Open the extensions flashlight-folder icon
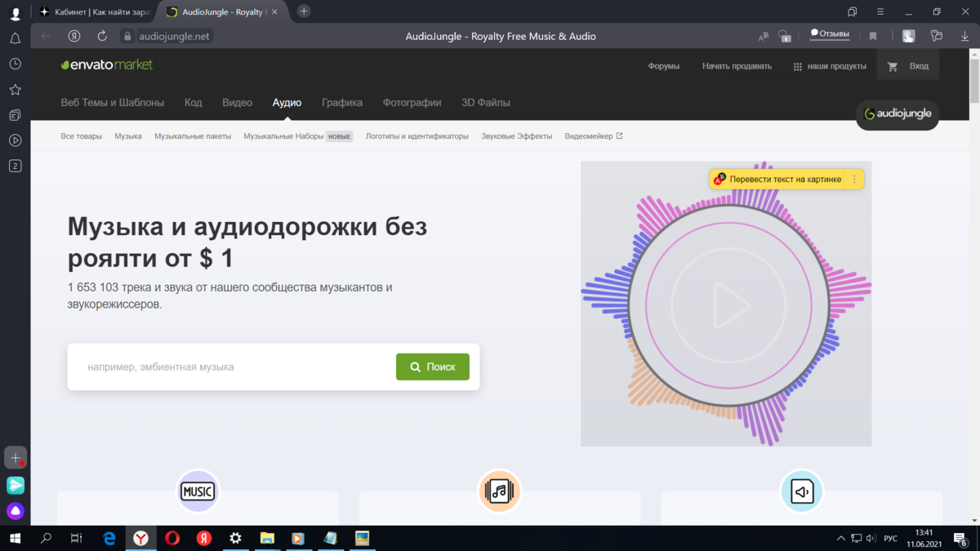The image size is (980, 551). click(937, 36)
